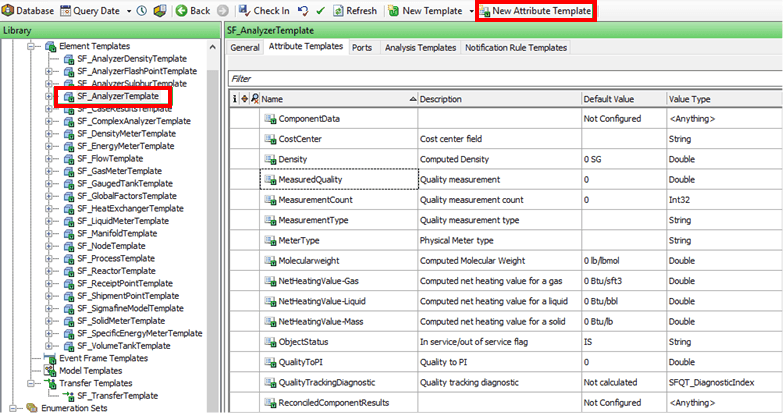Image resolution: width=783 pixels, height=413 pixels.
Task: Open the New Template dropdown arrow
Action: pyautogui.click(x=471, y=11)
